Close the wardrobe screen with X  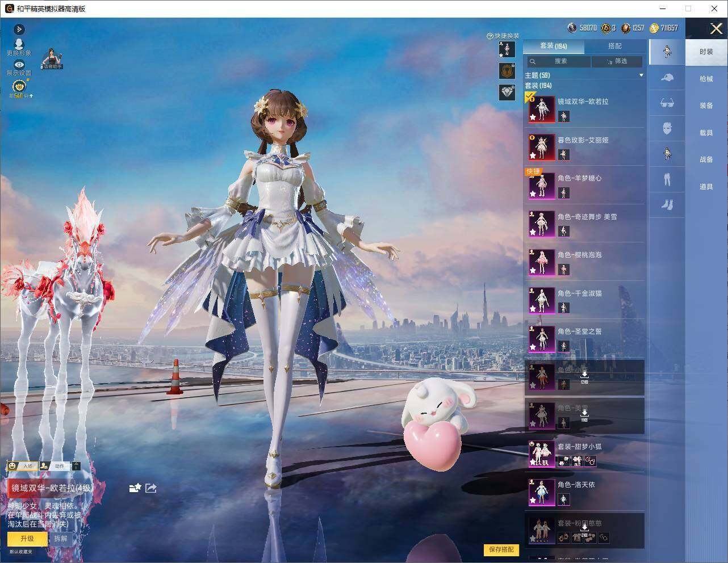tap(716, 28)
